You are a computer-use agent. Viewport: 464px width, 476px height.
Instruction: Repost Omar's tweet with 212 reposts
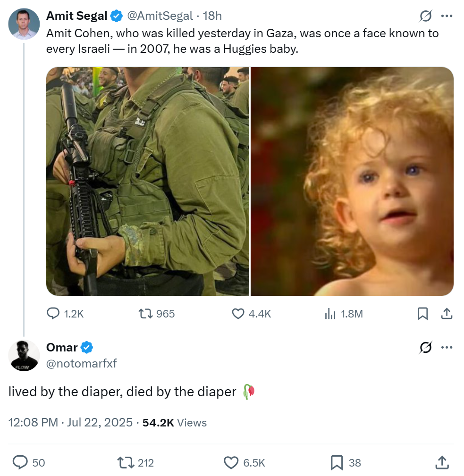click(x=135, y=463)
